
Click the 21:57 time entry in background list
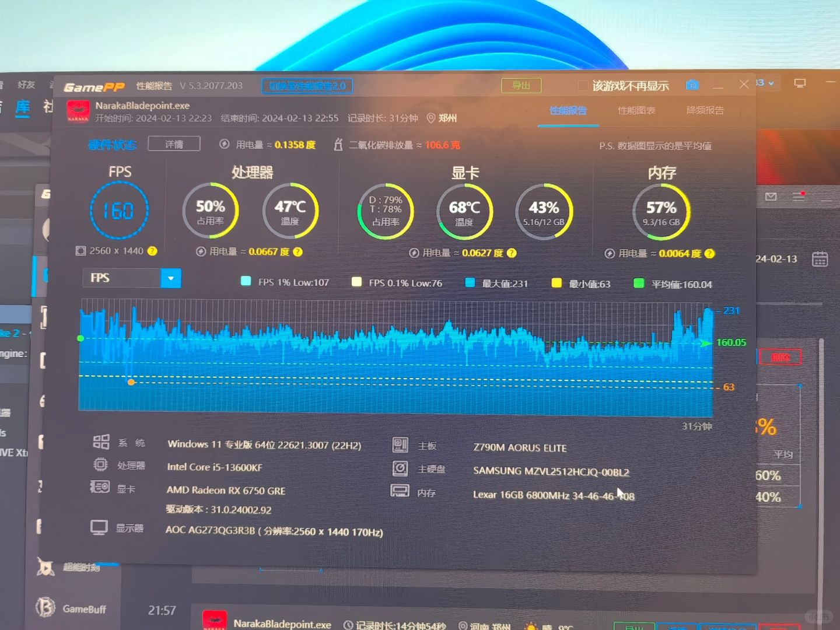(x=162, y=610)
